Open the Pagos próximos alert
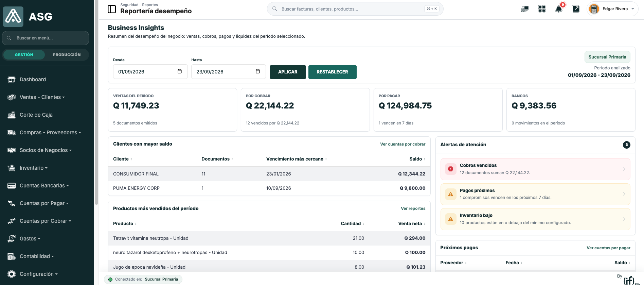The height and width of the screenshot is (285, 644). pos(535,194)
